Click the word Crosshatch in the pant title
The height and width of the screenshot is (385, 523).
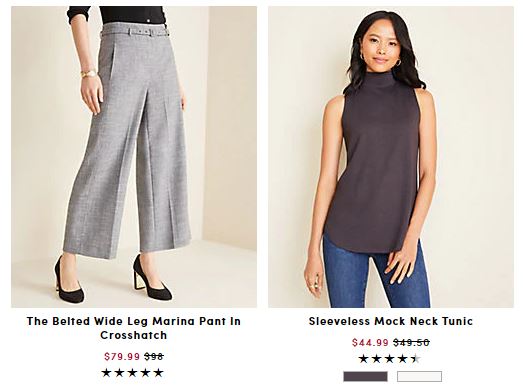(x=134, y=335)
